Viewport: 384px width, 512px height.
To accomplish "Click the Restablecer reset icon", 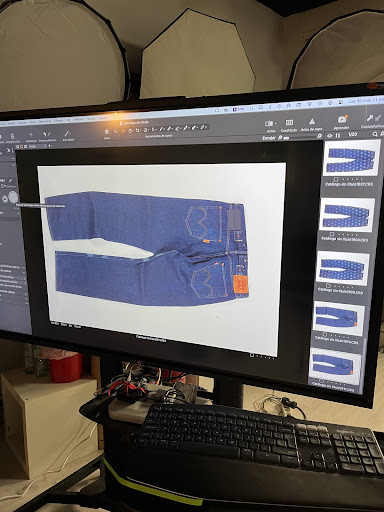I will pyautogui.click(x=31, y=135).
